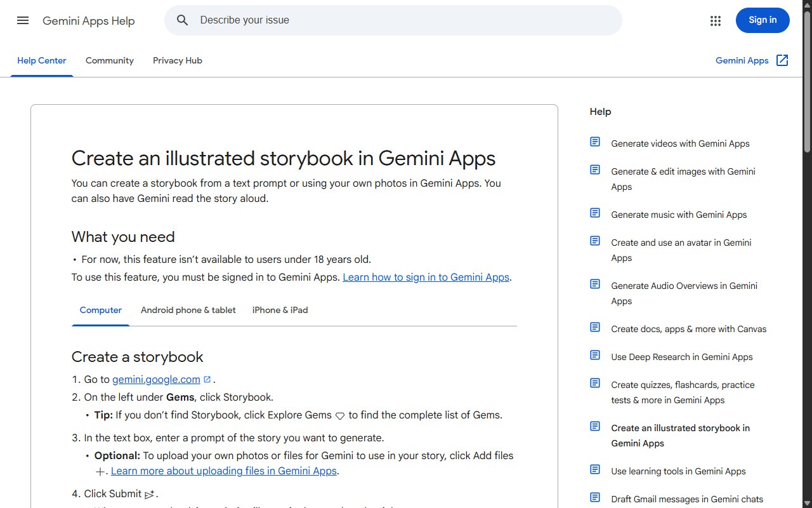Open Create and use an avatar article
This screenshot has height=508, width=812.
pyautogui.click(x=681, y=250)
